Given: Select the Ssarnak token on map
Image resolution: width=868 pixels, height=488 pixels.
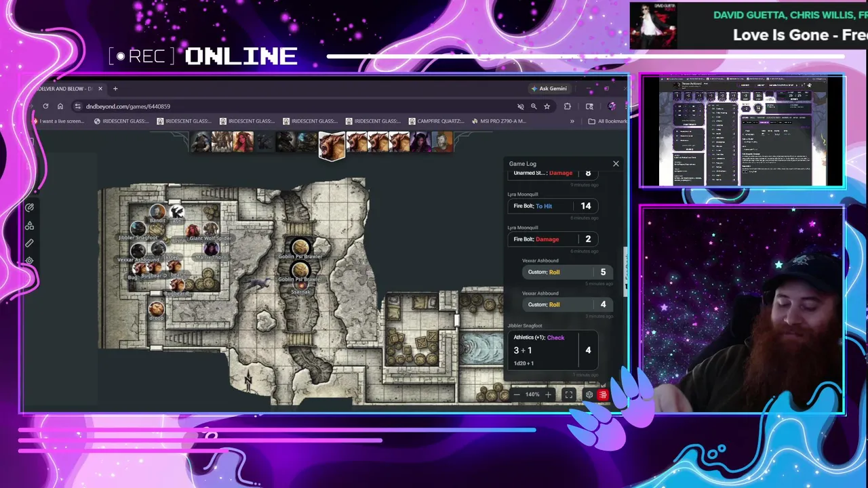Looking at the screenshot, I should click(x=300, y=285).
